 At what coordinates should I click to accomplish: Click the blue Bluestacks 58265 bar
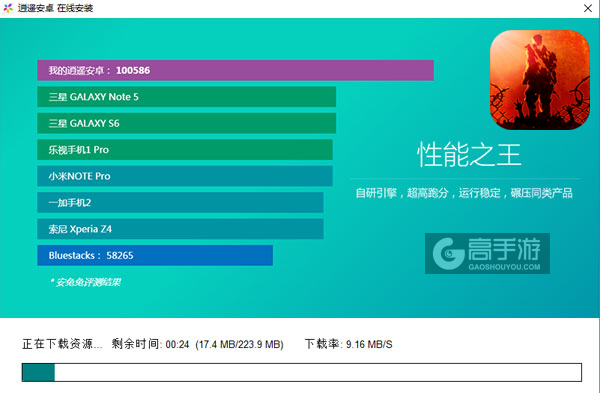(x=155, y=255)
